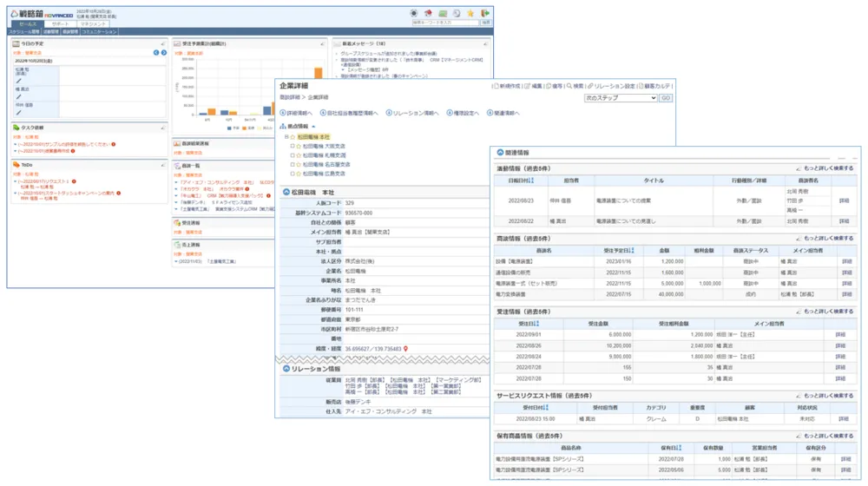Click the map pin icon beside 緯度・経度
Image resolution: width=868 pixels, height=486 pixels.
click(405, 349)
